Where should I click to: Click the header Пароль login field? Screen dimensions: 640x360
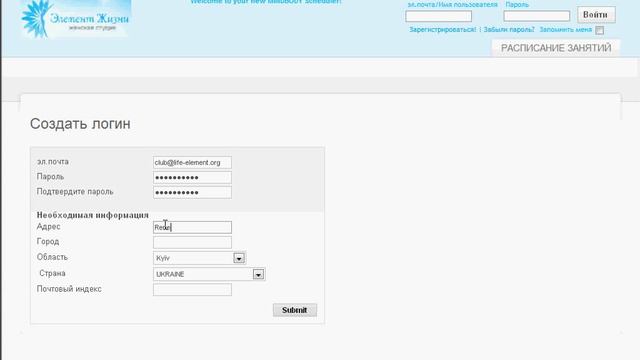pos(537,16)
